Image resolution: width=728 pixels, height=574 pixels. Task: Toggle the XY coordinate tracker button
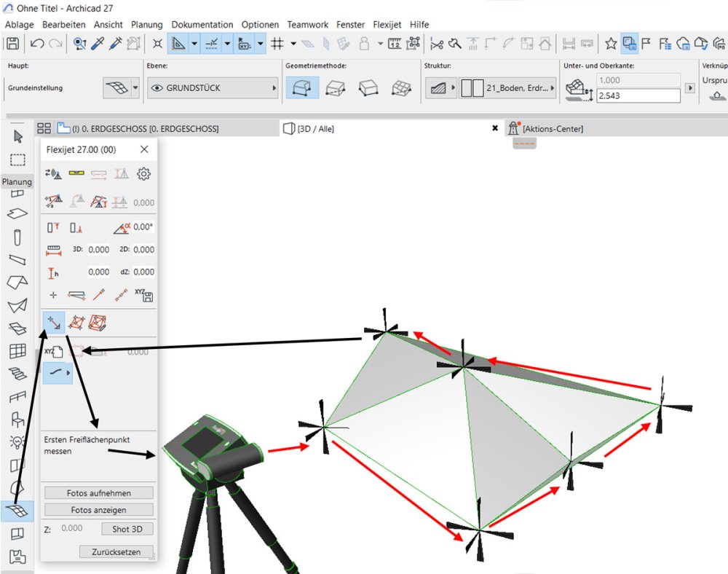pos(245,44)
